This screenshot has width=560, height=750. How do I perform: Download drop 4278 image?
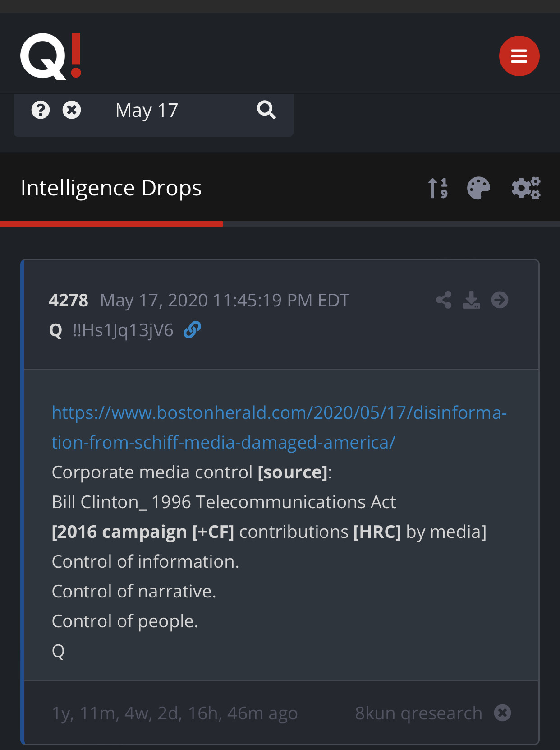point(471,300)
